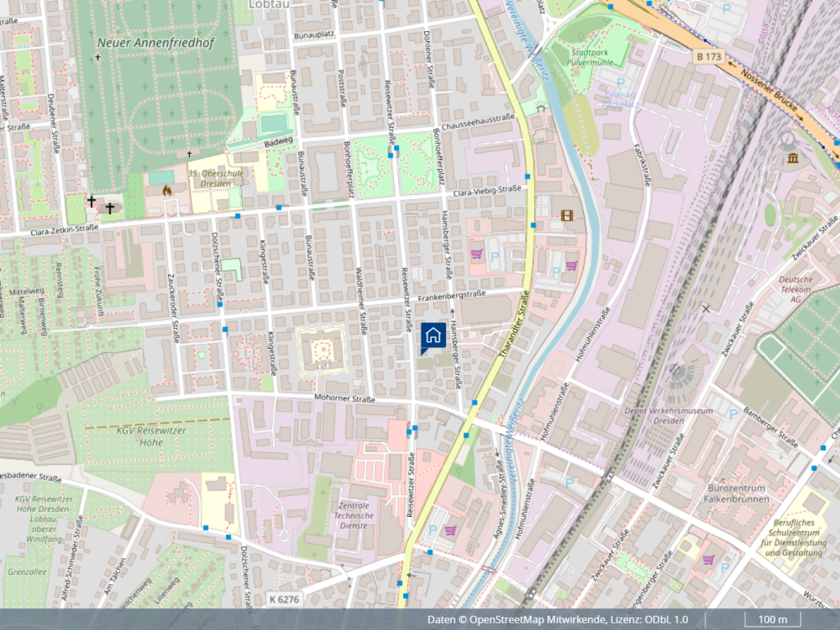
Task: Click the K 6276 road shield
Action: click(x=284, y=599)
